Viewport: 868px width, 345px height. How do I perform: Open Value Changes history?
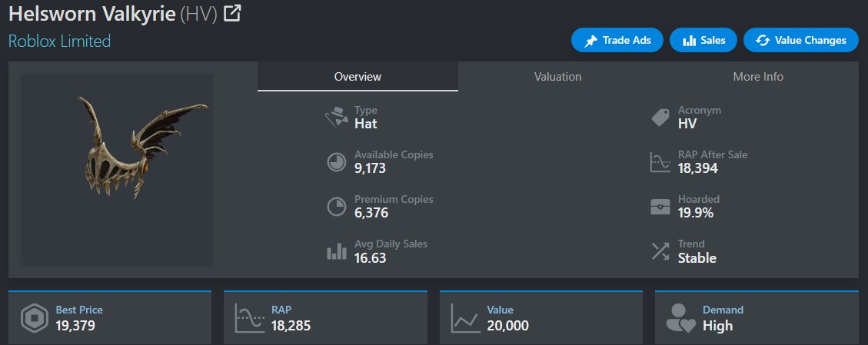pyautogui.click(x=800, y=41)
